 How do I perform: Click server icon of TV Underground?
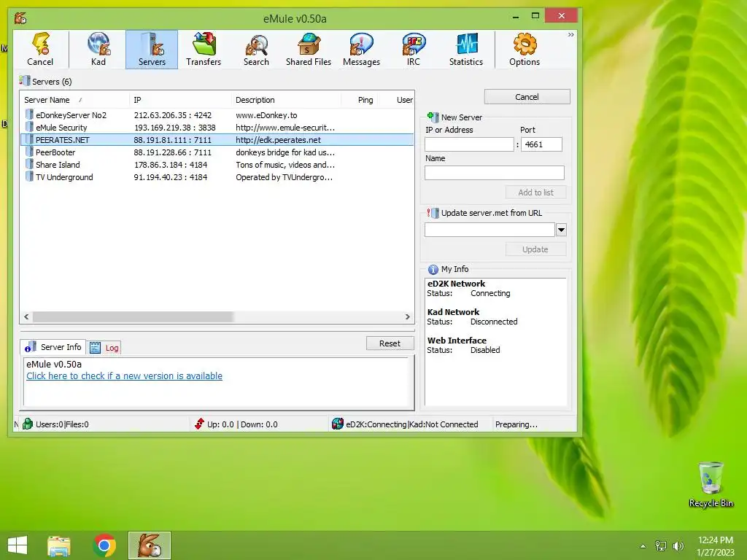pyautogui.click(x=29, y=176)
